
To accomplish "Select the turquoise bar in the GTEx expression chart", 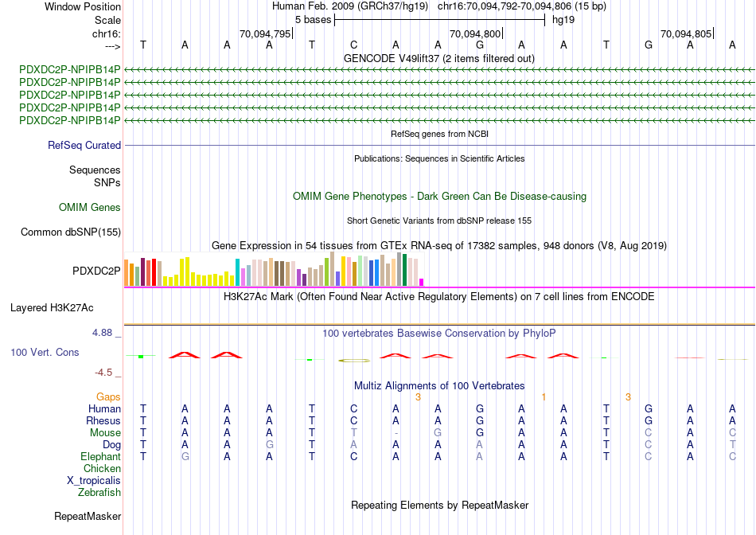I will (x=238, y=272).
